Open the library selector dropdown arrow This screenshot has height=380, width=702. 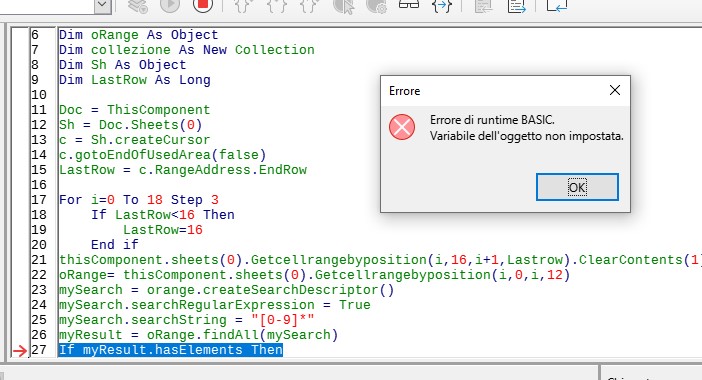click(103, 4)
